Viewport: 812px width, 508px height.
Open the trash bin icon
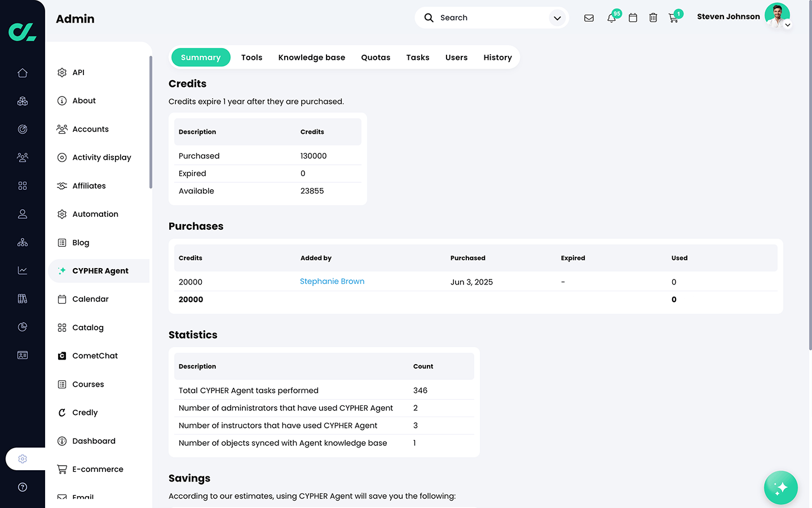(x=653, y=18)
